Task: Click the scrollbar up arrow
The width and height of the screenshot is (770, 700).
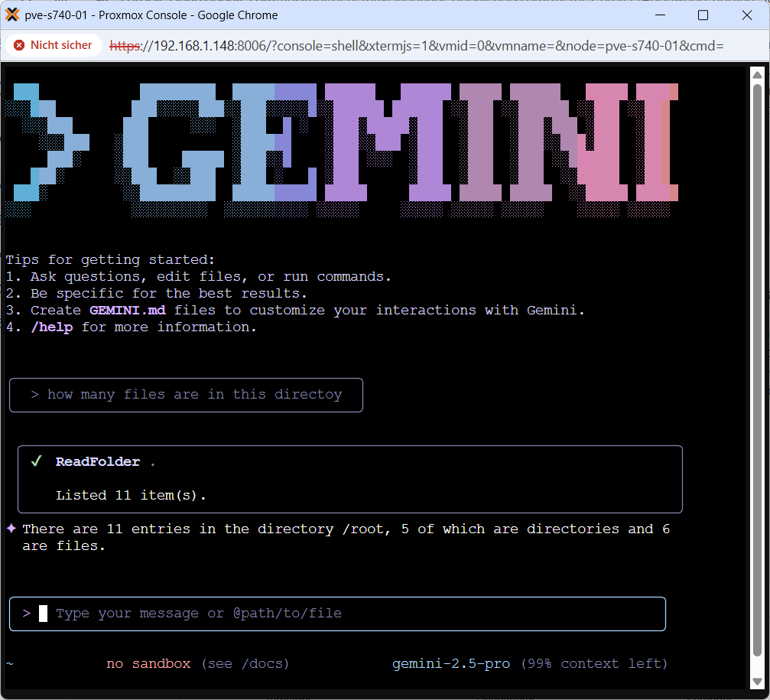Action: (757, 74)
